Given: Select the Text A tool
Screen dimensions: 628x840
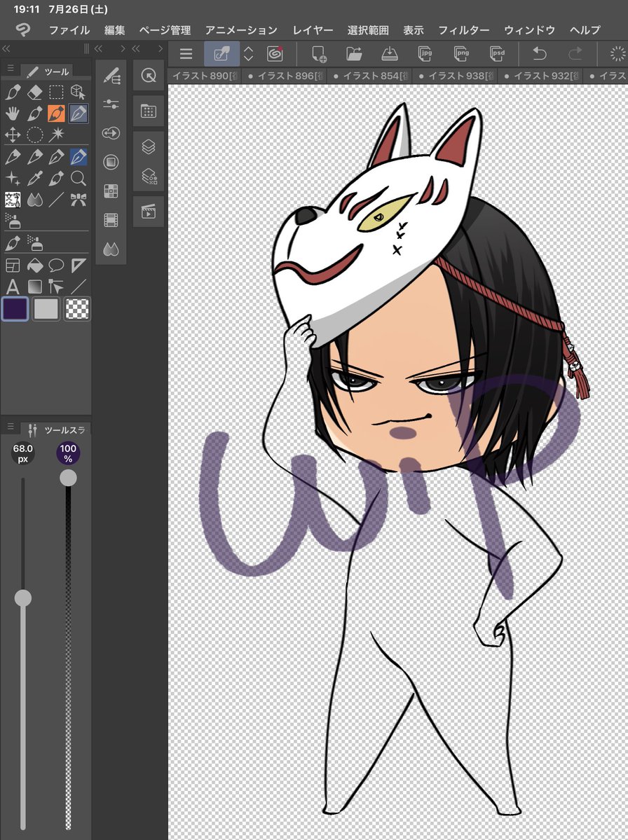Looking at the screenshot, I should (13, 287).
